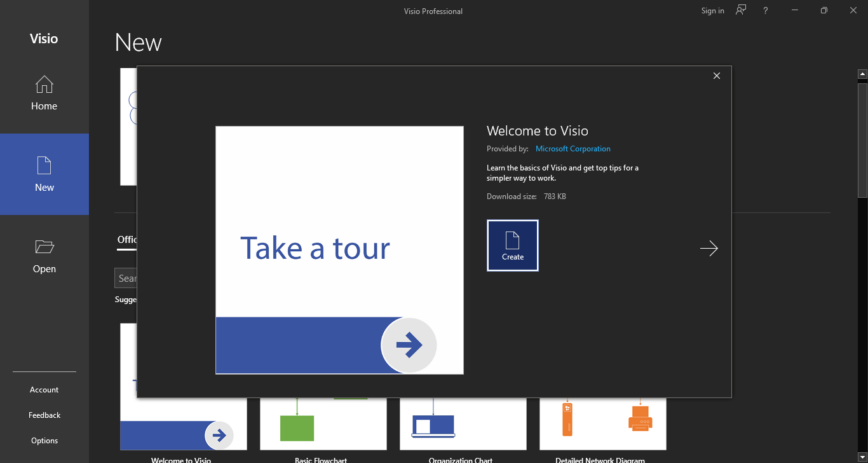Select the Basic Flowchart template thumbnail
This screenshot has height=463, width=868.
pyautogui.click(x=323, y=424)
